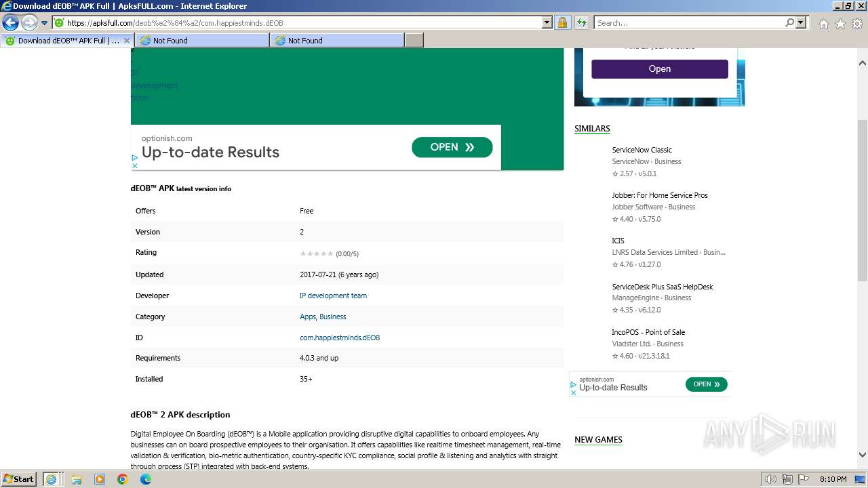Open a new blank tab
This screenshot has width=868, height=488.
coord(414,41)
